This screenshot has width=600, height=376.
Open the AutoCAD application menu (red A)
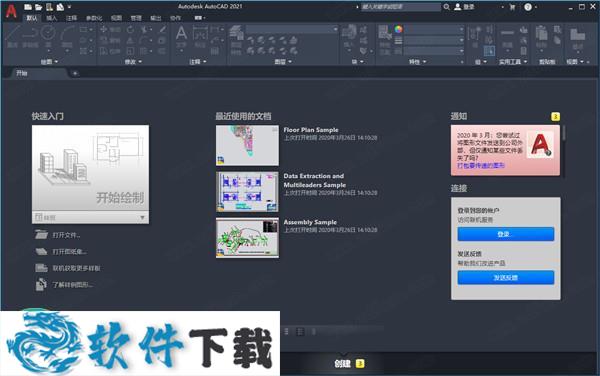click(11, 11)
